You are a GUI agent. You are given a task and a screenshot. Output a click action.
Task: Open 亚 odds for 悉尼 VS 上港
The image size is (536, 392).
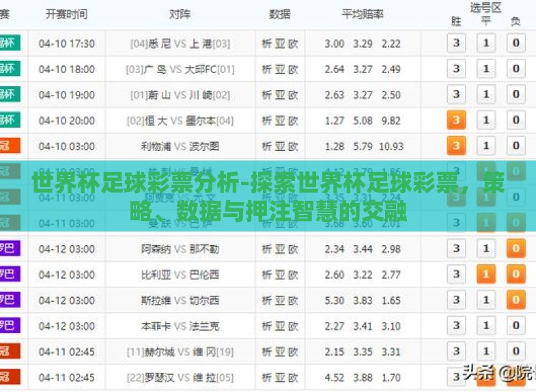point(280,44)
